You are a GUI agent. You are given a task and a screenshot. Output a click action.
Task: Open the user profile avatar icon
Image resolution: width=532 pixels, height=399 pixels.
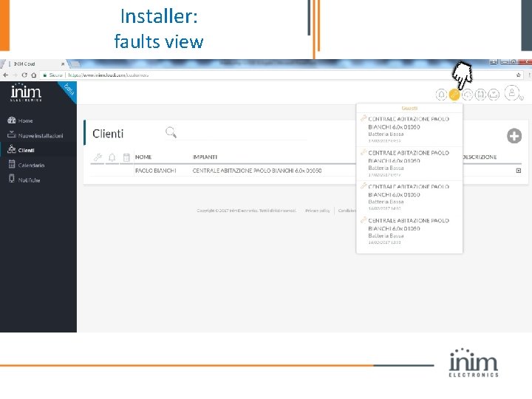[x=512, y=92]
